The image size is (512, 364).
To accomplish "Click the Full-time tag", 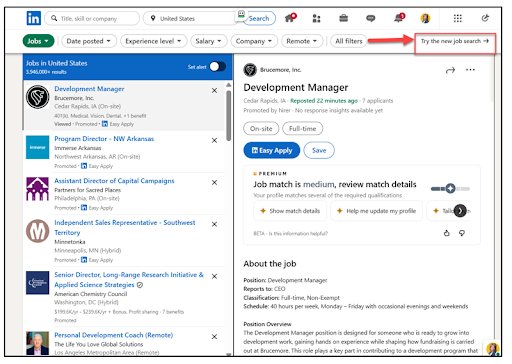I will [x=302, y=129].
